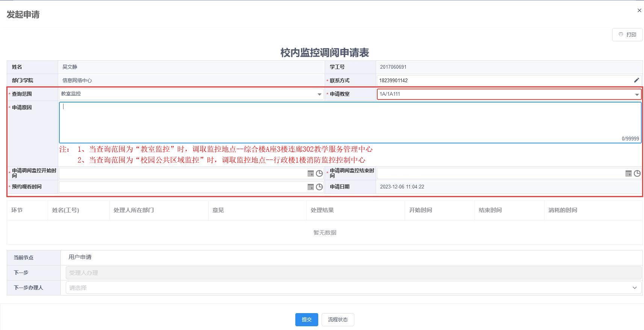The image size is (644, 330).
Task: Click the 申请调阅监控开始时间 input field
Action: click(183, 173)
